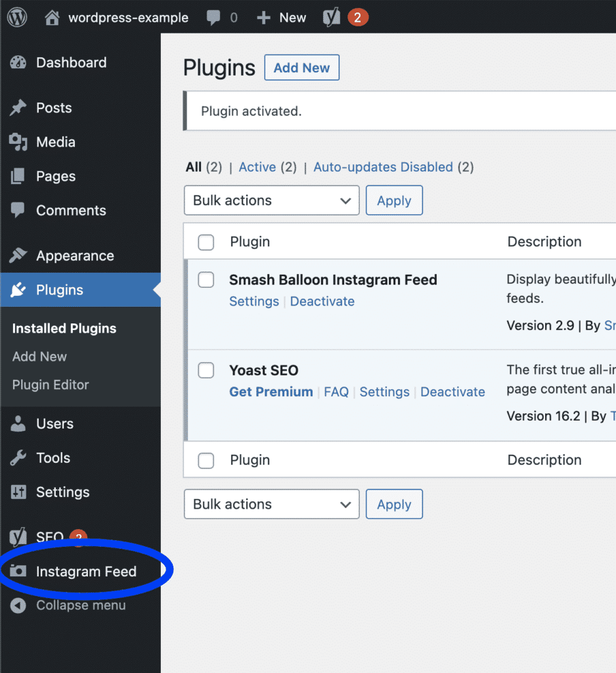This screenshot has height=673, width=616.
Task: Click the Posts pushpin icon
Action: (x=18, y=108)
